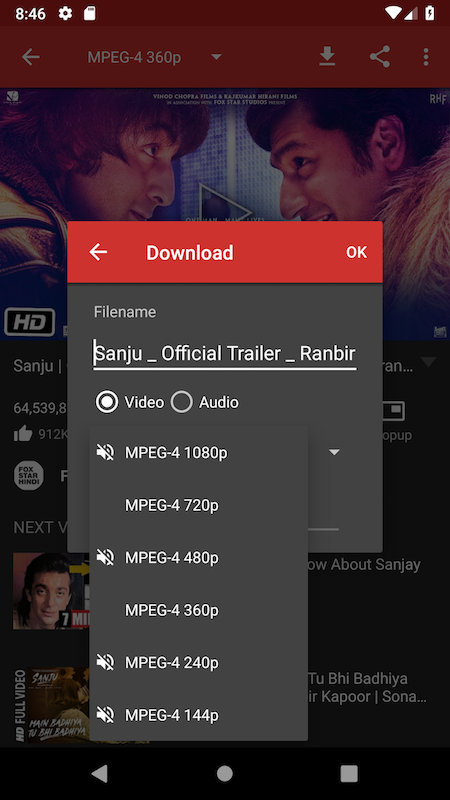This screenshot has height=800, width=450.
Task: Tap the download icon in top toolbar
Action: pyautogui.click(x=327, y=57)
